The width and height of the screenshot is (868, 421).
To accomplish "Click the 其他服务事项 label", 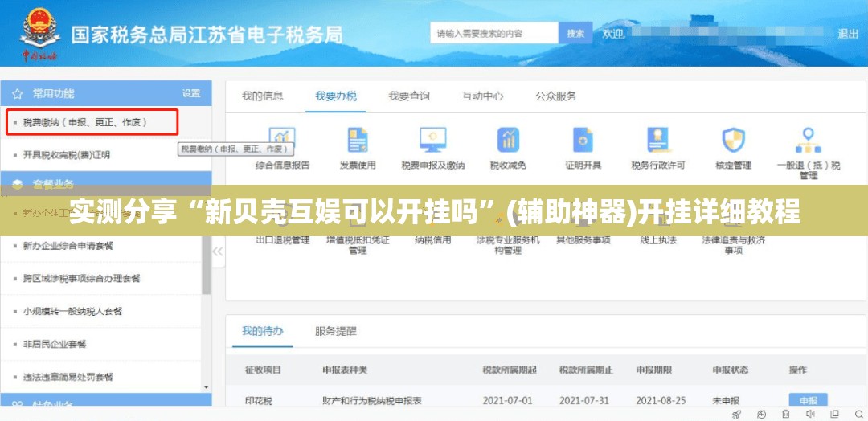I will pyautogui.click(x=583, y=240).
